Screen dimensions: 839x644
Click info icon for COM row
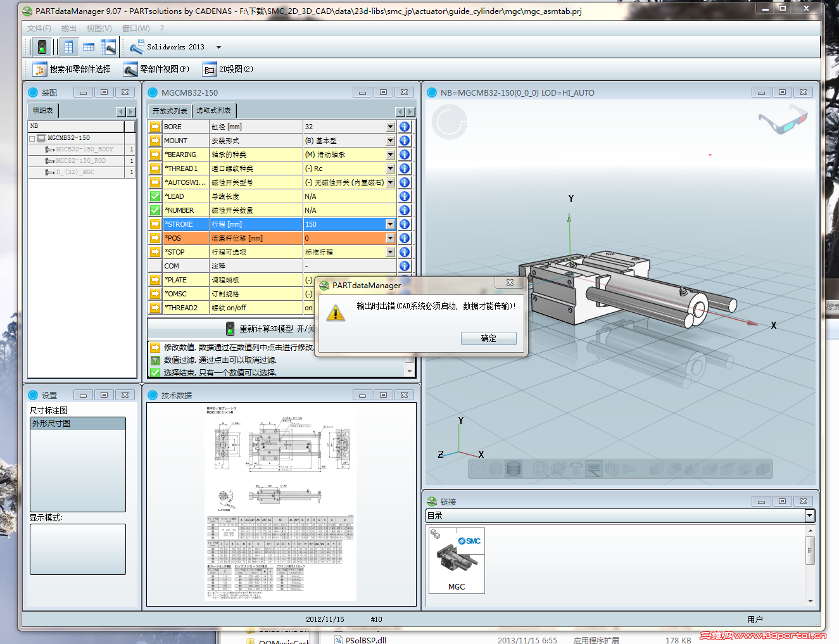click(405, 266)
